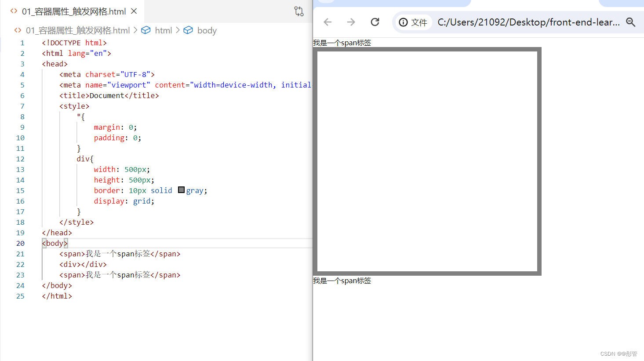Image resolution: width=644 pixels, height=361 pixels.
Task: Click the div{ selector line
Action: click(85, 159)
